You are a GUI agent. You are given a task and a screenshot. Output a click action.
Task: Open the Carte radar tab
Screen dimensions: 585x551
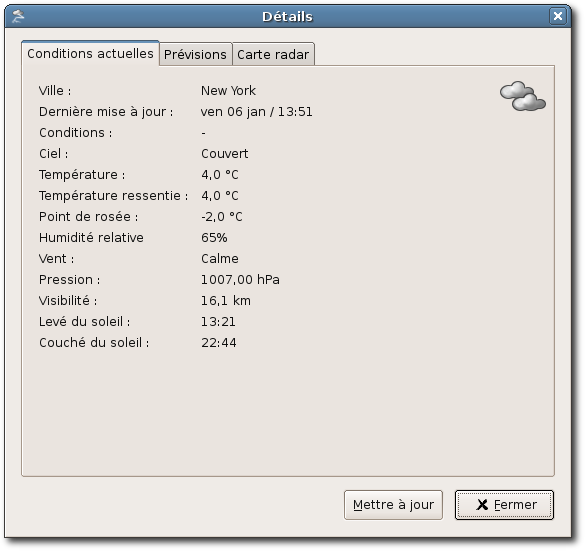(x=273, y=54)
